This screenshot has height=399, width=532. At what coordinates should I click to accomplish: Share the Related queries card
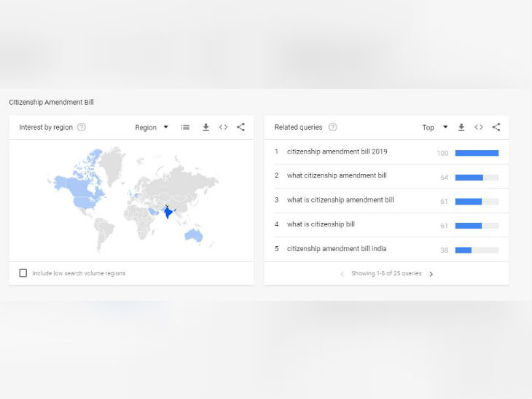496,127
